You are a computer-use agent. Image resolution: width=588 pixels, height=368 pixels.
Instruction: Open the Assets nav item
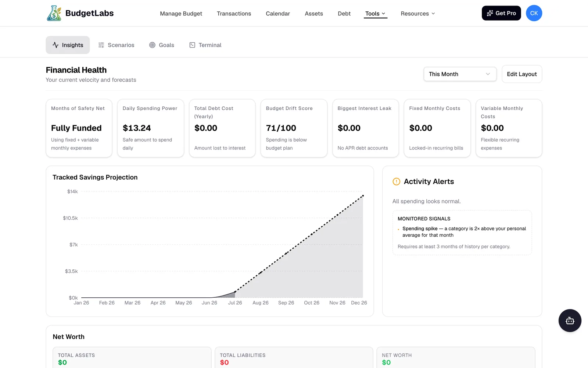point(314,14)
